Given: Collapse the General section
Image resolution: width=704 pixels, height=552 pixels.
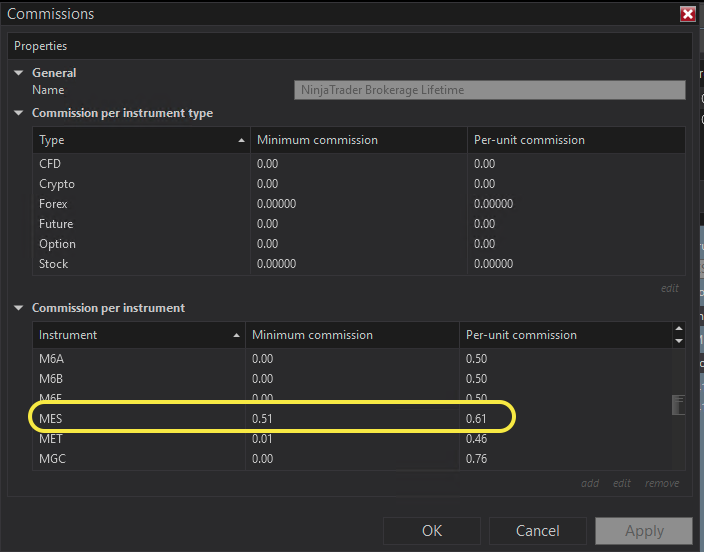Looking at the screenshot, I should pyautogui.click(x=18, y=73).
